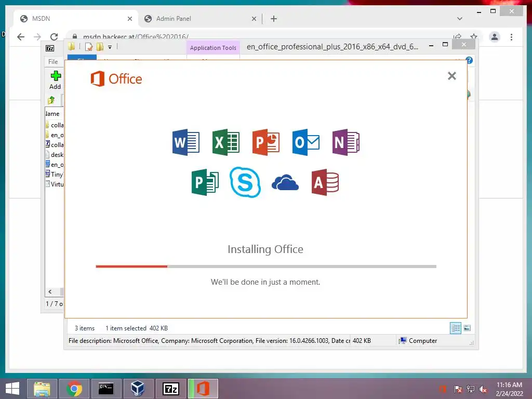Click the network tray icon
Image resolution: width=532 pixels, height=399 pixels.
tap(471, 389)
